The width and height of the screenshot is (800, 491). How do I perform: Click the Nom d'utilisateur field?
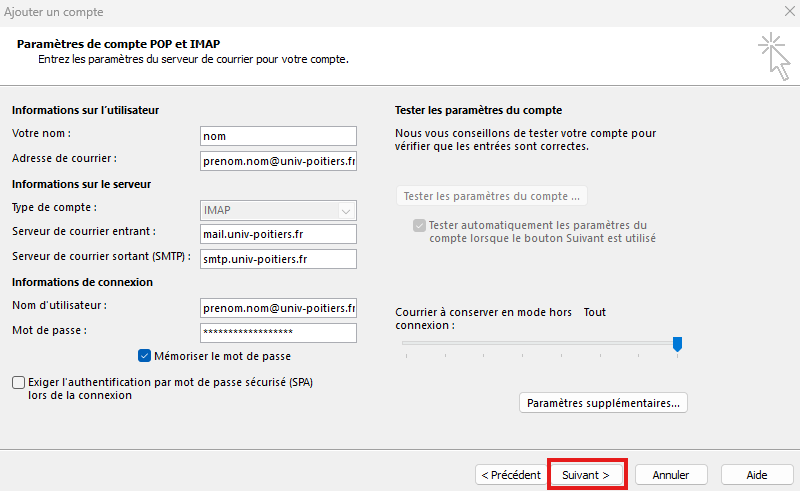[x=278, y=308]
